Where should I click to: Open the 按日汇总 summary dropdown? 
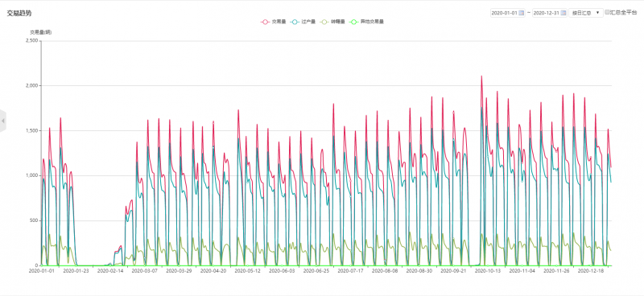click(x=586, y=13)
